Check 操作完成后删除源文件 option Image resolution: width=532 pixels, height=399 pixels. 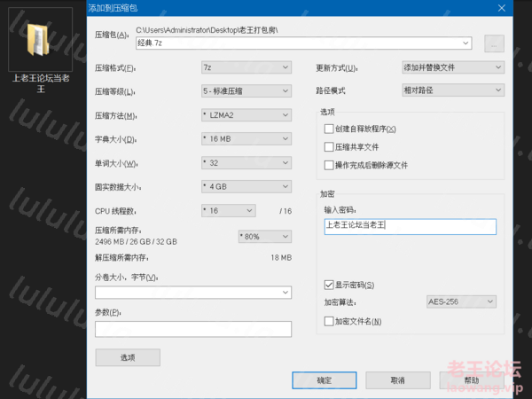tap(330, 165)
